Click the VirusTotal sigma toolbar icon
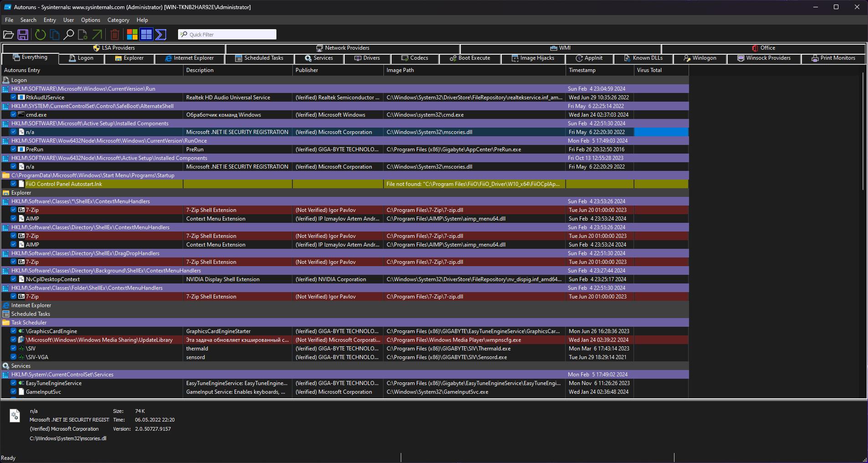The height and width of the screenshot is (463, 868). pyautogui.click(x=161, y=35)
